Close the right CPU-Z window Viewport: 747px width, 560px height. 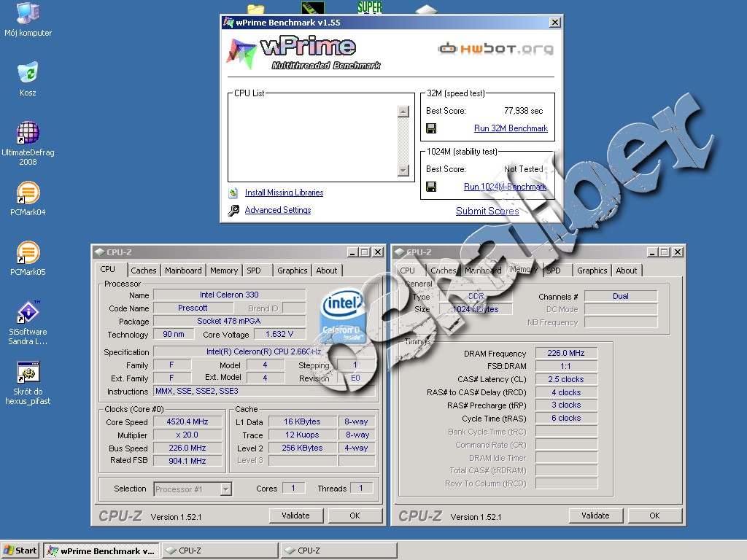[678, 252]
